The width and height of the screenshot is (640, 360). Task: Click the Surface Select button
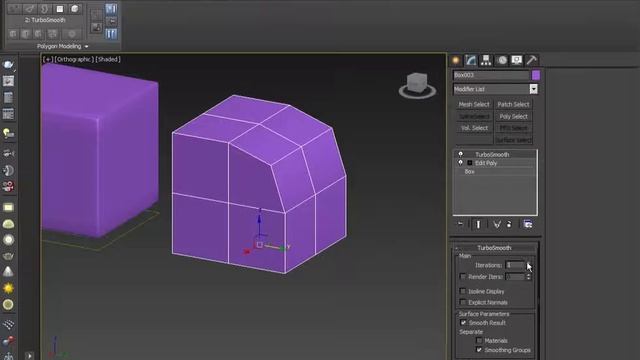[x=513, y=140]
